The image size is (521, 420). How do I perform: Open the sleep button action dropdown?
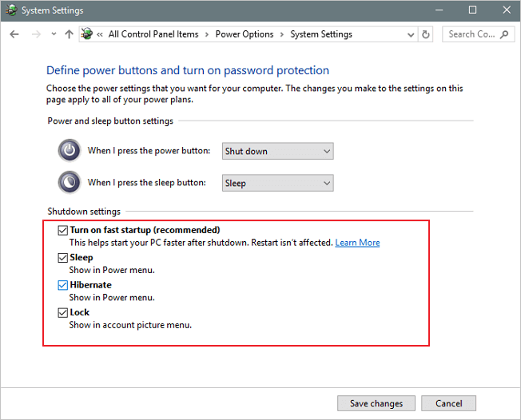tap(277, 183)
